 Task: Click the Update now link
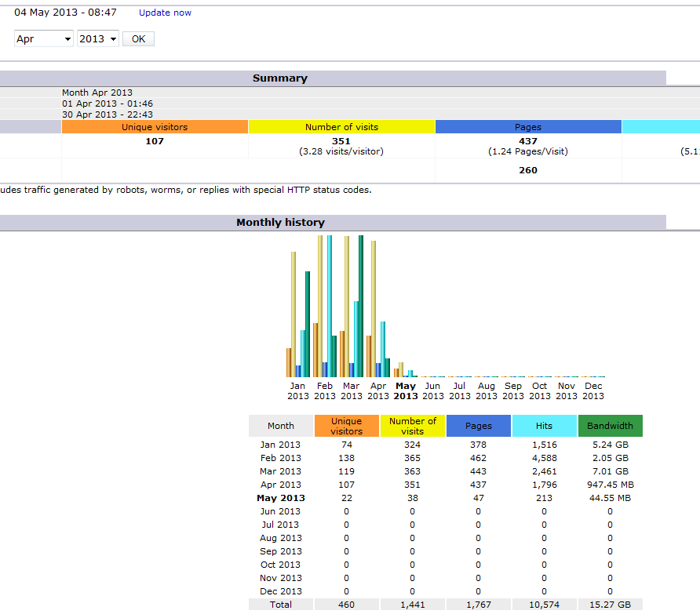tap(165, 13)
